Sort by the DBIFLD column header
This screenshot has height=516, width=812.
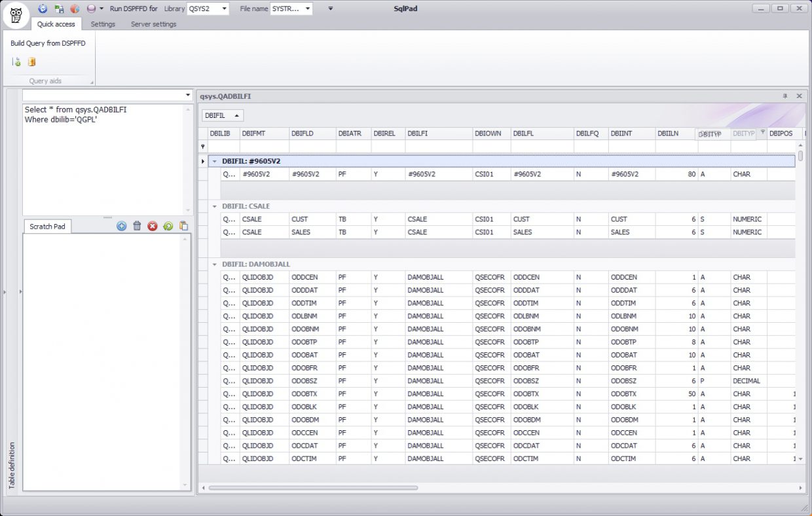point(313,134)
